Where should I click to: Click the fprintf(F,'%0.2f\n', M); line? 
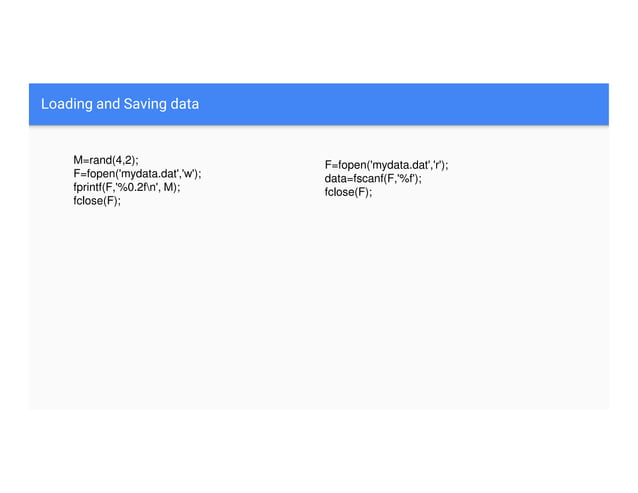tap(127, 187)
